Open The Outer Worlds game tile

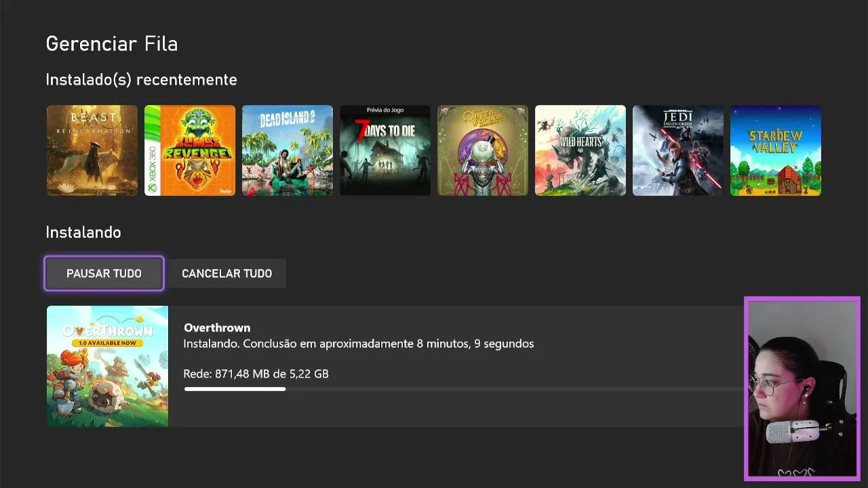[483, 150]
